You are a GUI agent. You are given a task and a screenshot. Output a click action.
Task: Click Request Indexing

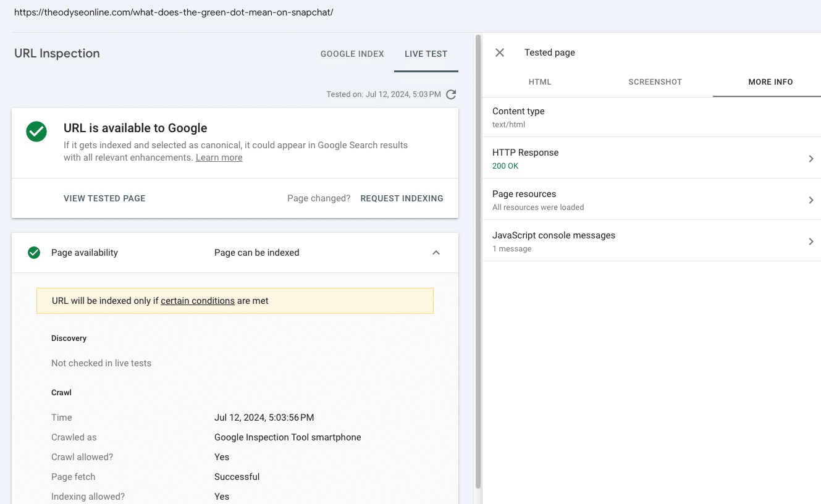point(402,198)
